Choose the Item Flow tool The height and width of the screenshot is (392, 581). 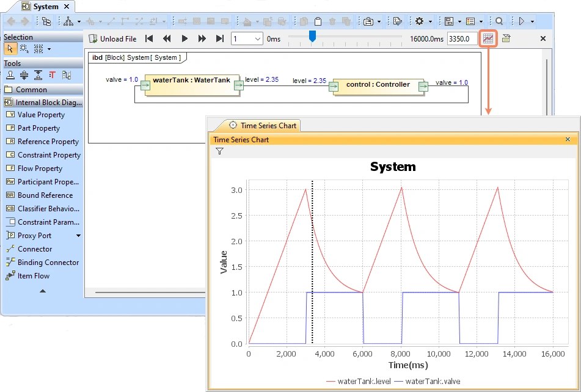click(x=34, y=276)
